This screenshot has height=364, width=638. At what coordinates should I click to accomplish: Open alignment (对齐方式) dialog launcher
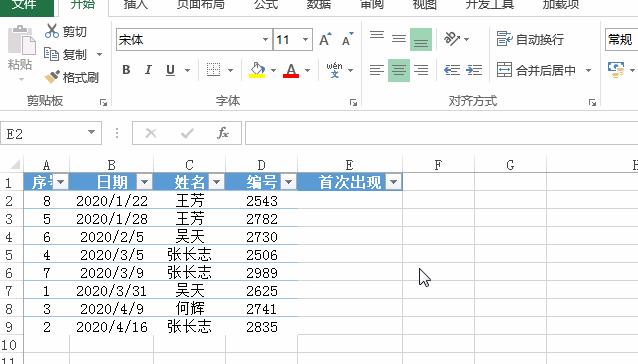click(592, 102)
